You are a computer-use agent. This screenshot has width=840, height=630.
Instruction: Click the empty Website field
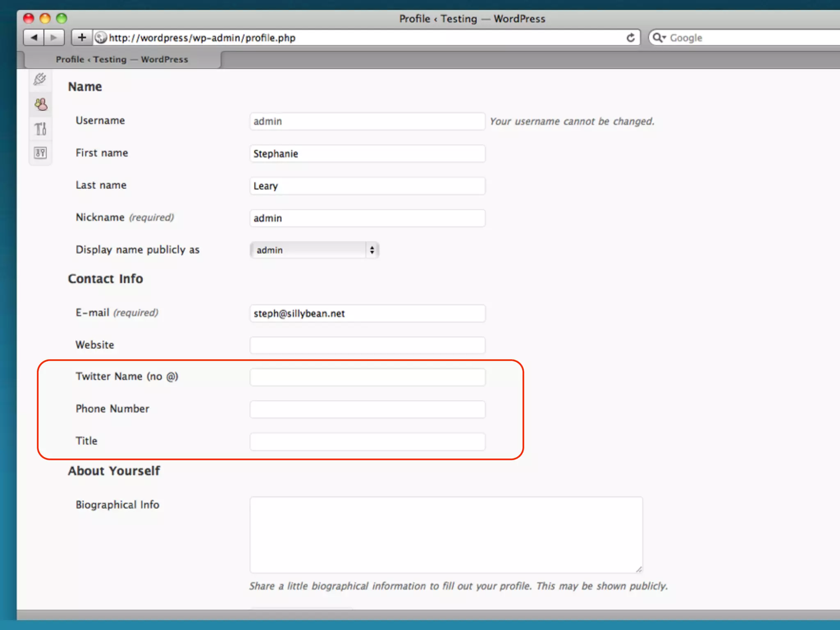pos(367,345)
